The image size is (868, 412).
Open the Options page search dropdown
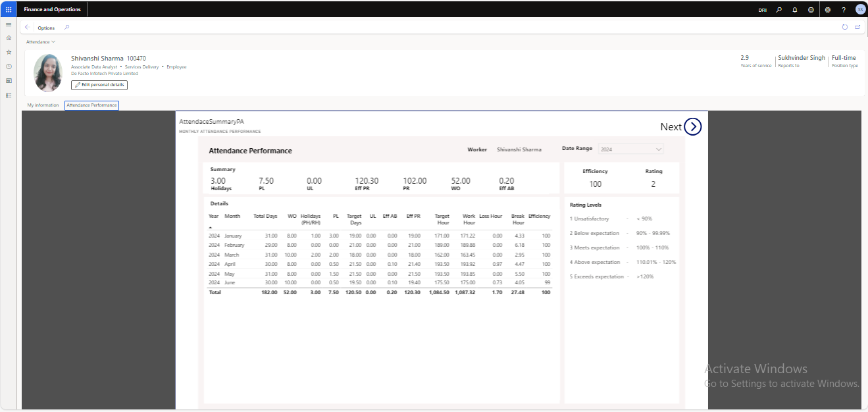pyautogui.click(x=66, y=28)
